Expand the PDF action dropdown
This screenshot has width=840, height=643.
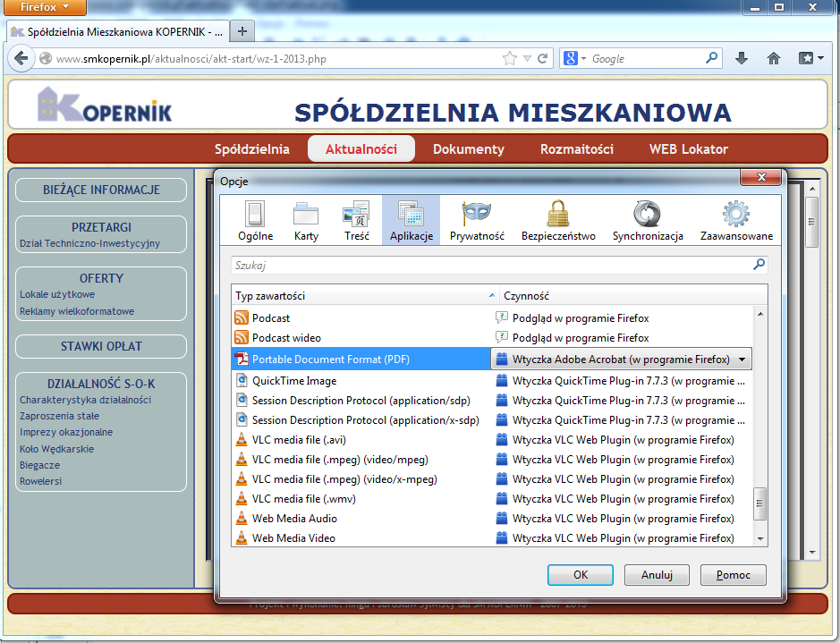coord(741,360)
